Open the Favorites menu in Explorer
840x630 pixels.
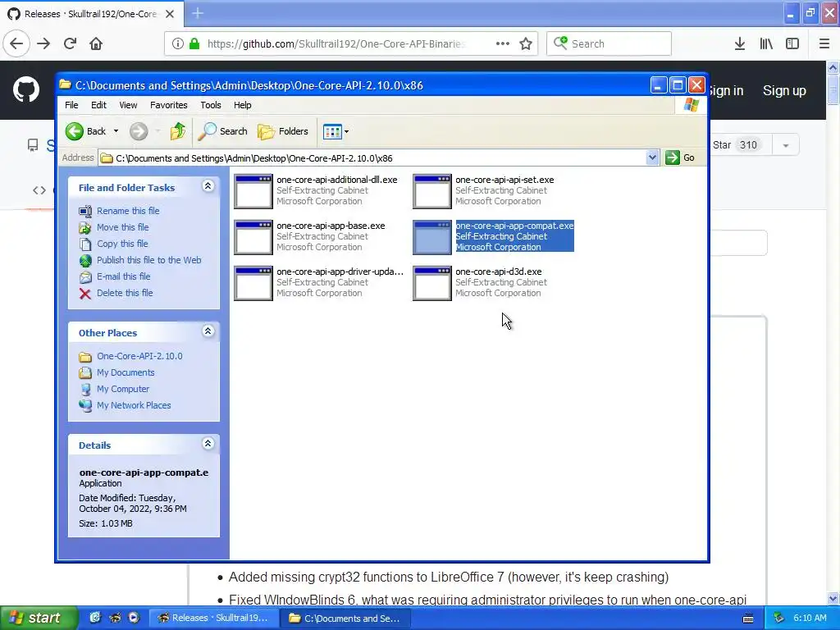[169, 105]
